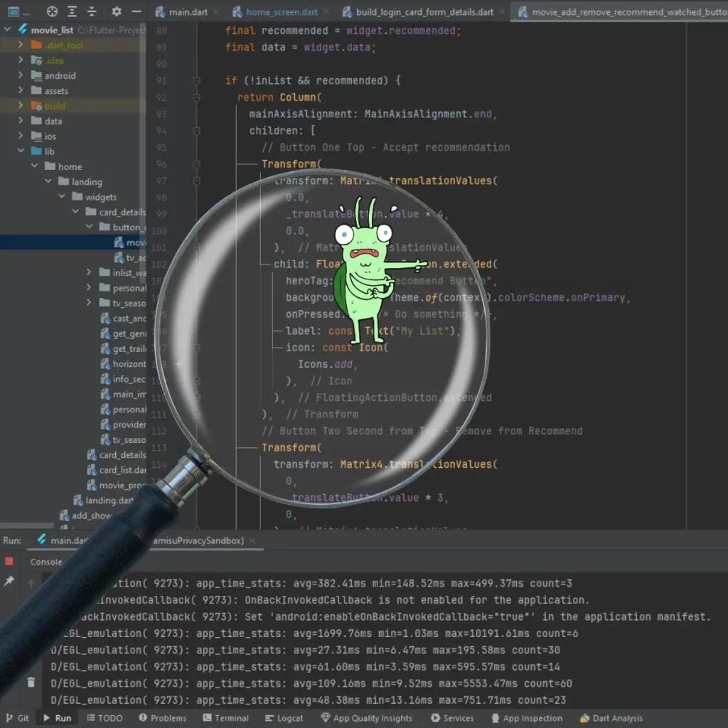Open the Terminal tool window
Image resolution: width=728 pixels, height=728 pixels.
[x=226, y=718]
